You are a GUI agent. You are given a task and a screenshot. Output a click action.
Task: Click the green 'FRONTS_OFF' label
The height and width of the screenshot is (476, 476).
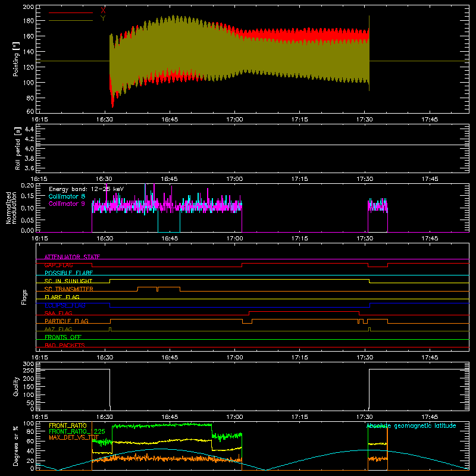(63, 337)
